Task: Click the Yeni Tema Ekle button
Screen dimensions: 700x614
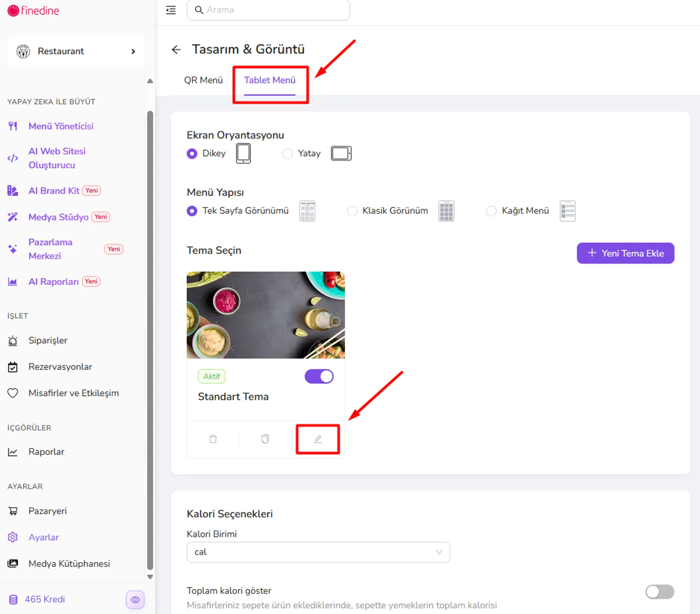Action: pyautogui.click(x=625, y=253)
